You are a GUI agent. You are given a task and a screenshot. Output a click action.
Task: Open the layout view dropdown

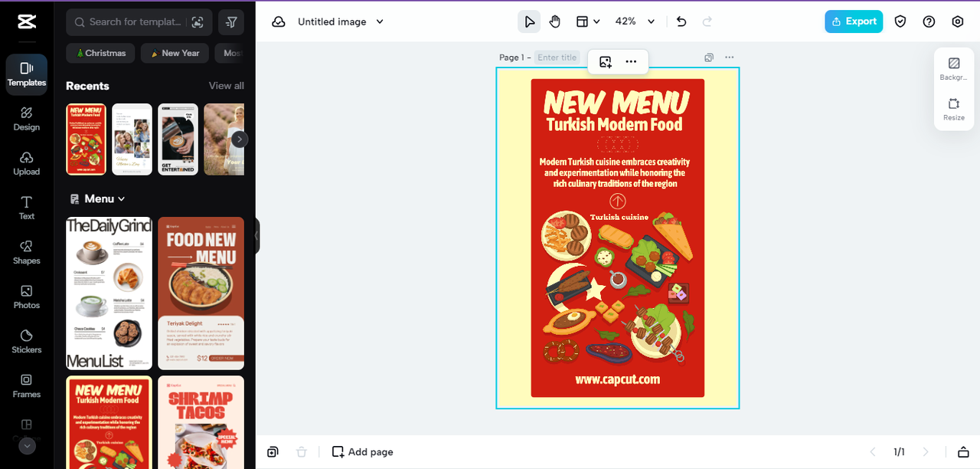(588, 21)
